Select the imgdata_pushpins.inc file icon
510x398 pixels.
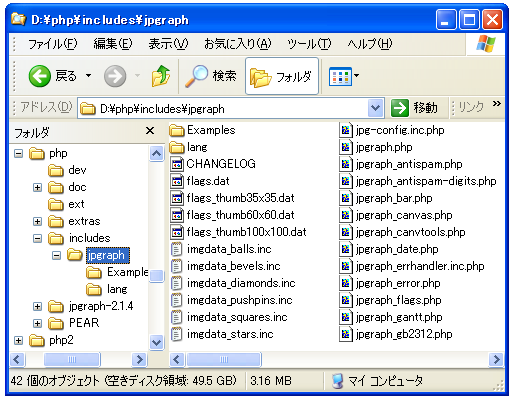176,300
